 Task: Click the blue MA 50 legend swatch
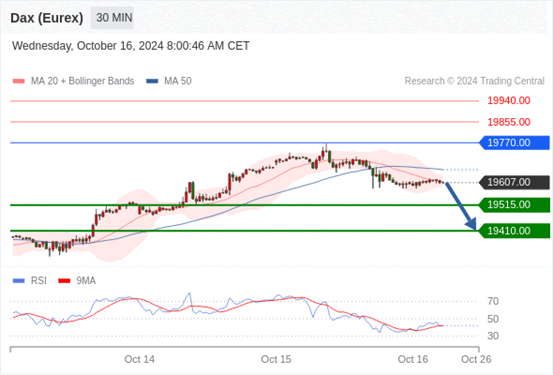click(x=152, y=81)
